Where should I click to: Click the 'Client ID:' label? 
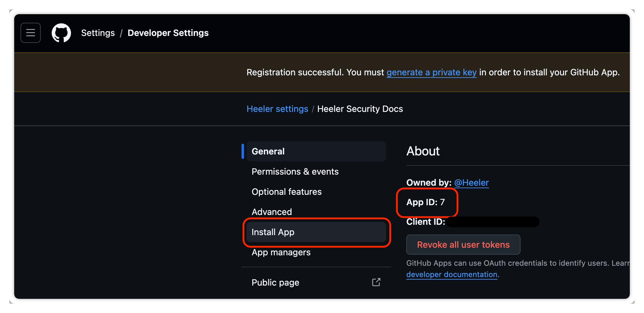point(426,222)
